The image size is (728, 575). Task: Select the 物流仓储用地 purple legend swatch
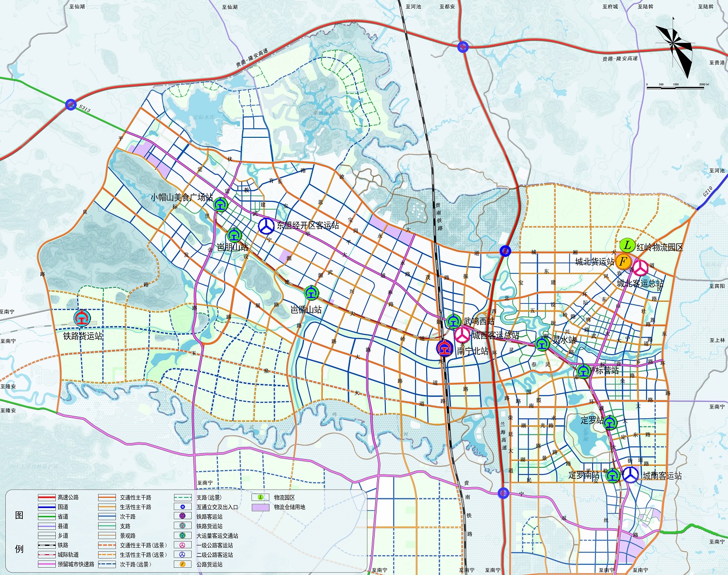(x=261, y=507)
